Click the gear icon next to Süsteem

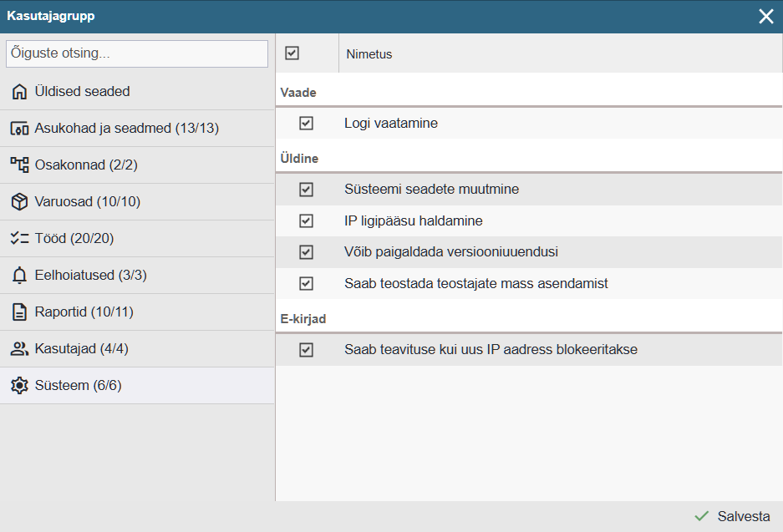[19, 386]
